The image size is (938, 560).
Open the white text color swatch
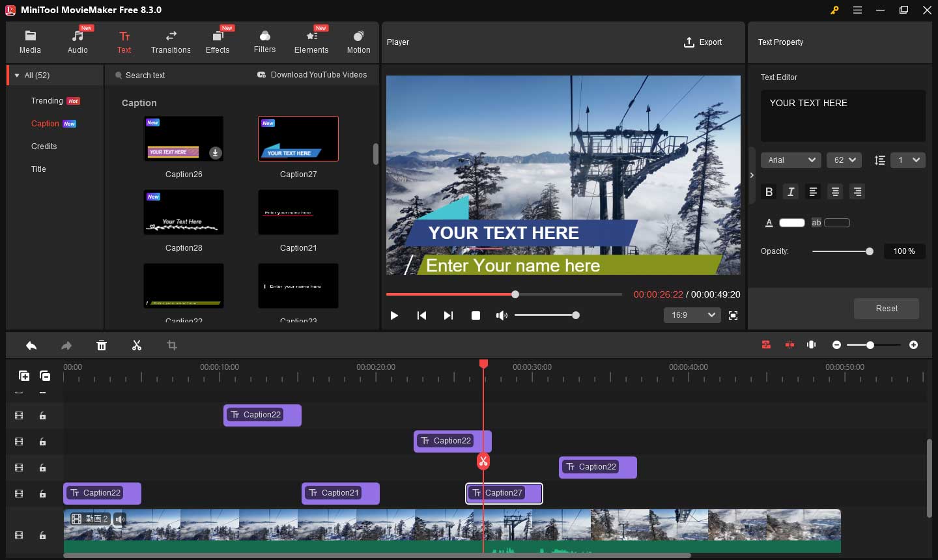(x=792, y=223)
